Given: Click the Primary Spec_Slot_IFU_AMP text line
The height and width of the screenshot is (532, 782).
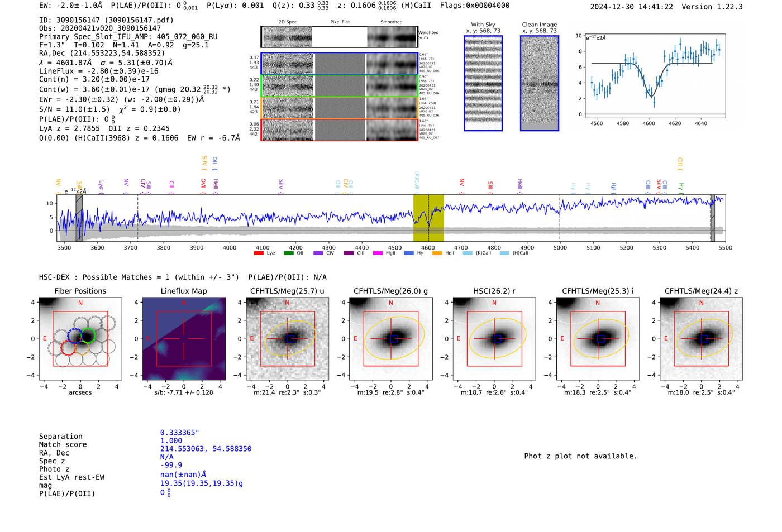Looking at the screenshot, I should click(x=128, y=37).
